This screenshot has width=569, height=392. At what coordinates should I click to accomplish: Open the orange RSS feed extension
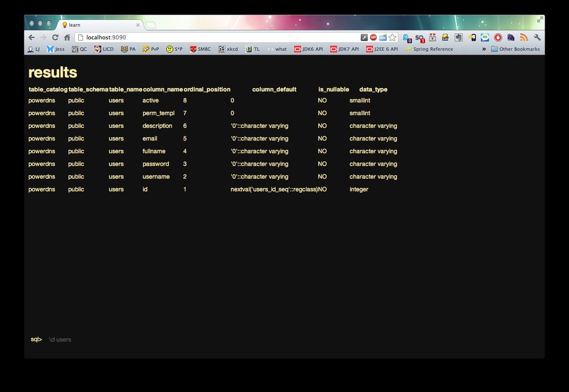(x=523, y=37)
